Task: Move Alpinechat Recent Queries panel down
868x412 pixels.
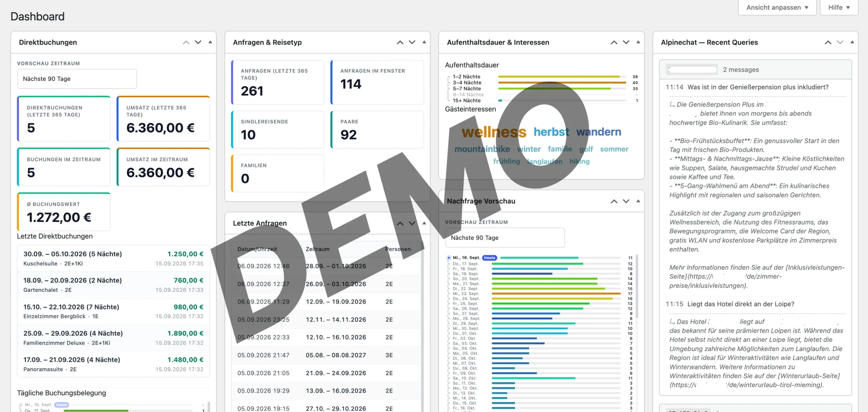Action: (x=840, y=42)
